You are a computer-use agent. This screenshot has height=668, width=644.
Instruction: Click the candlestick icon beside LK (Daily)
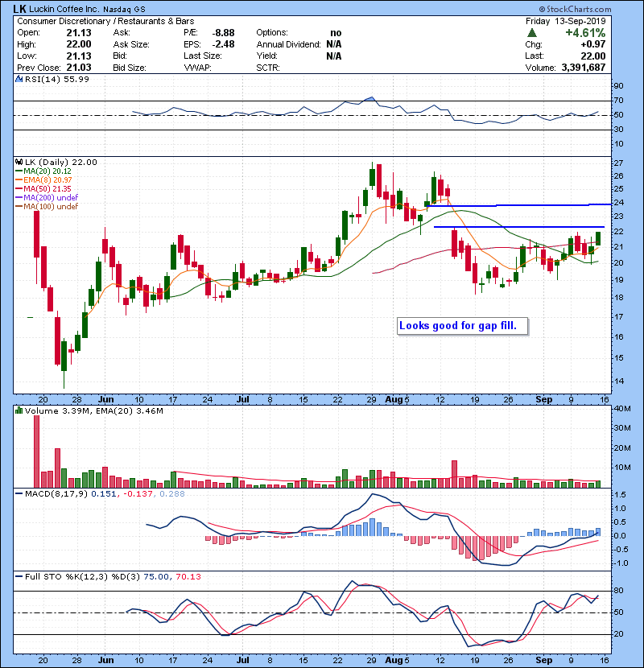click(x=19, y=162)
